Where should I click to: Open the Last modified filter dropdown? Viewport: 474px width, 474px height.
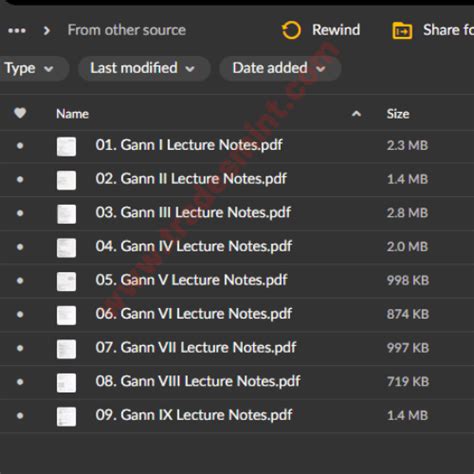tap(144, 69)
